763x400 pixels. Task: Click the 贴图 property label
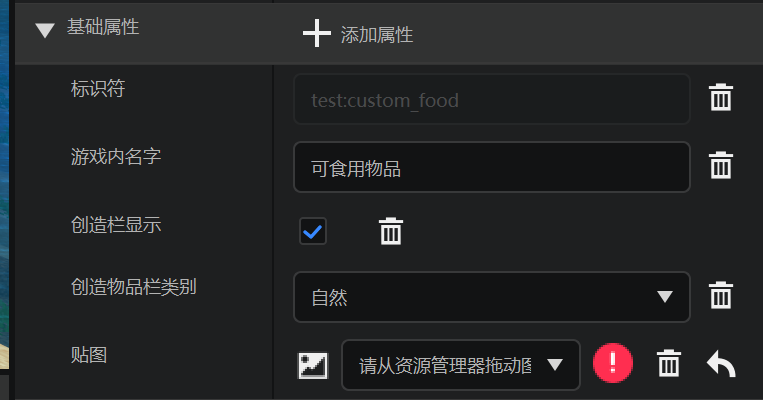pyautogui.click(x=89, y=355)
